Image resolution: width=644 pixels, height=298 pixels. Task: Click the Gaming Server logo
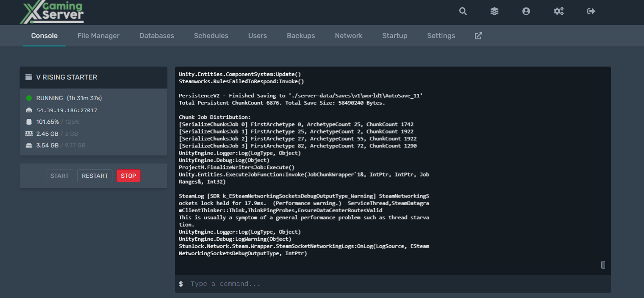click(x=51, y=13)
